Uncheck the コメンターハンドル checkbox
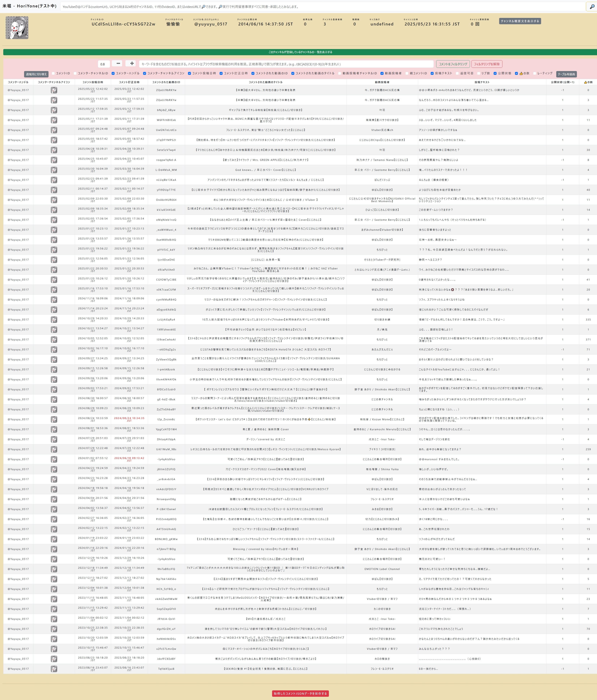 tap(113, 73)
